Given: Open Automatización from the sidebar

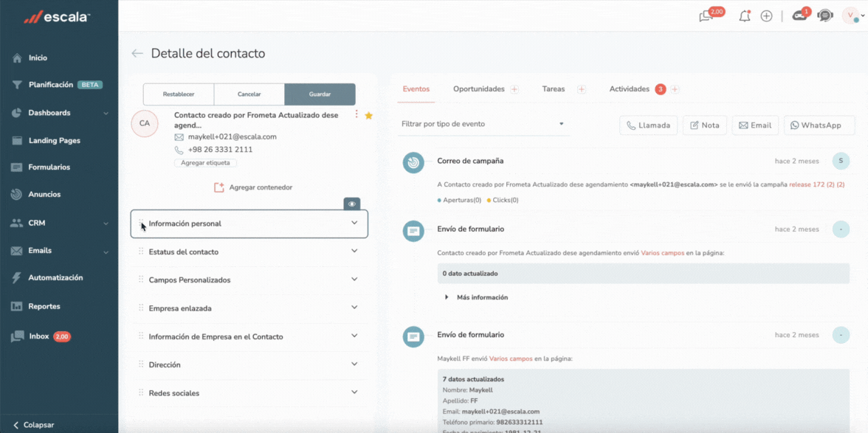Looking at the screenshot, I should tap(55, 278).
